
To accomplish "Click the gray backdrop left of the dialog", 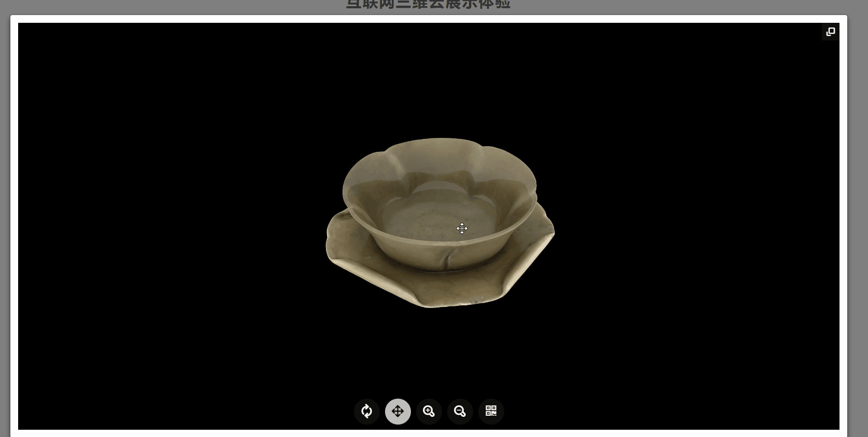I will pos(5,223).
